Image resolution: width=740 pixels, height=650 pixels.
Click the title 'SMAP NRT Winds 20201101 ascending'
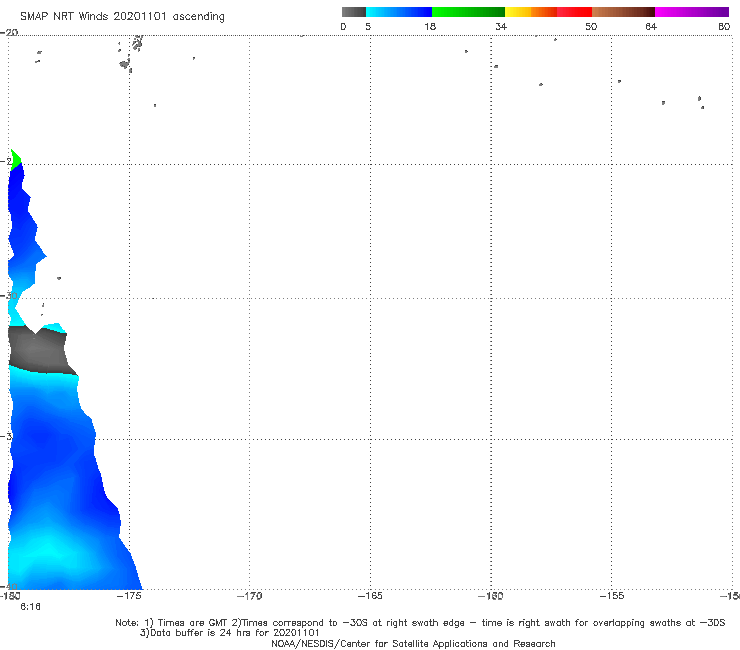[122, 17]
